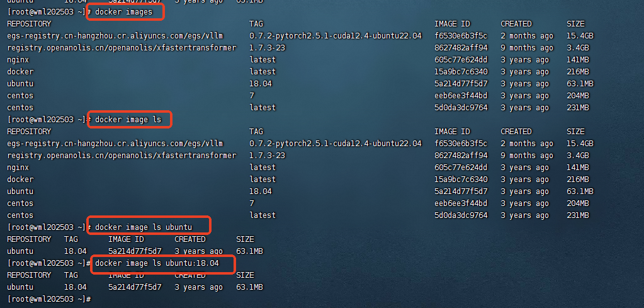The image size is (644, 308).
Task: Click the command 'docker image ls ubuntu:18.04'
Action: pyautogui.click(x=157, y=263)
